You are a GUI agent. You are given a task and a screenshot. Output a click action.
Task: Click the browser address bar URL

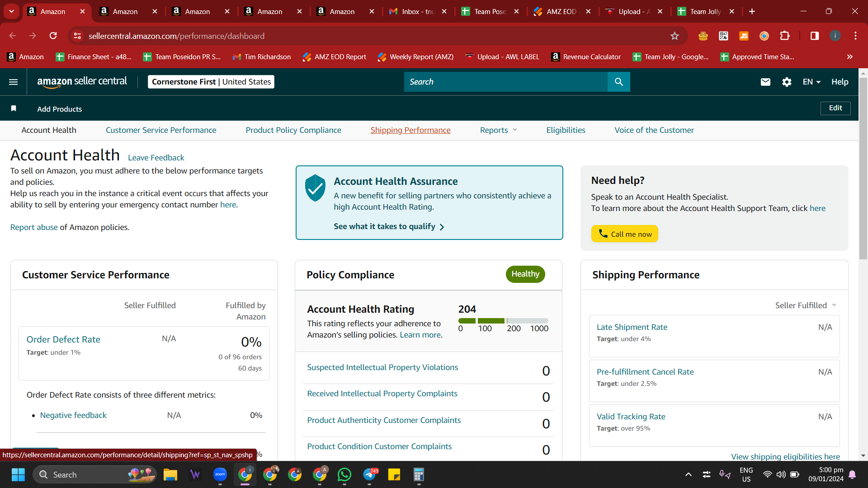(x=176, y=36)
